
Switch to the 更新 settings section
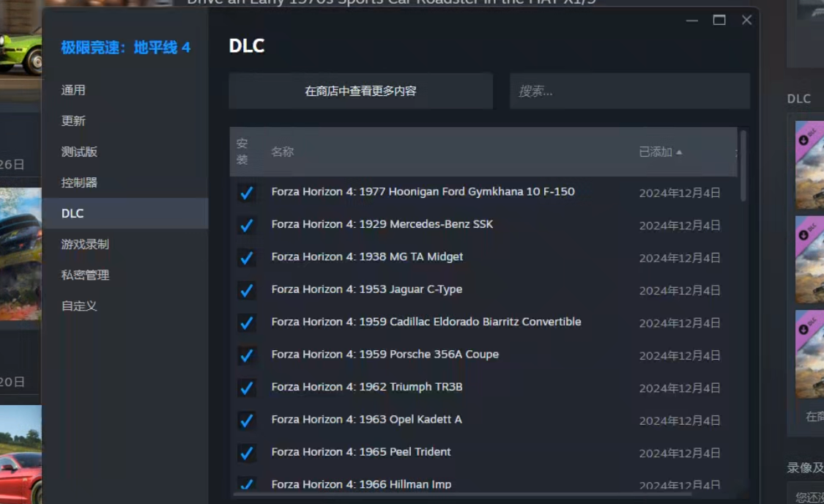coord(73,121)
